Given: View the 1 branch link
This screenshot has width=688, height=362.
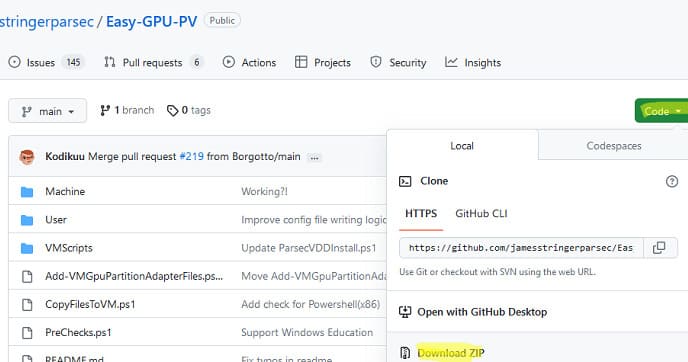Looking at the screenshot, I should point(127,110).
